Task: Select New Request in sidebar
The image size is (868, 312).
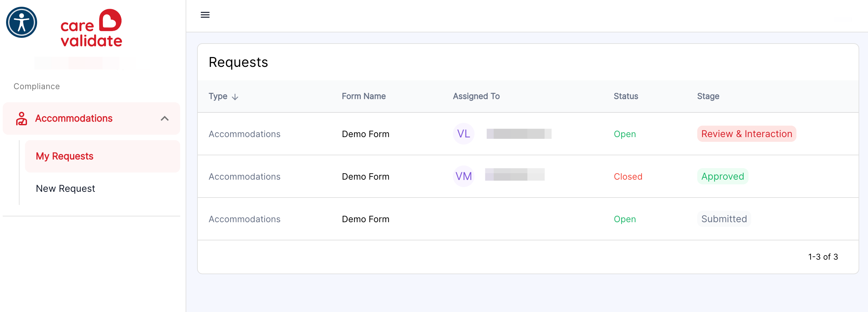Action: point(65,188)
